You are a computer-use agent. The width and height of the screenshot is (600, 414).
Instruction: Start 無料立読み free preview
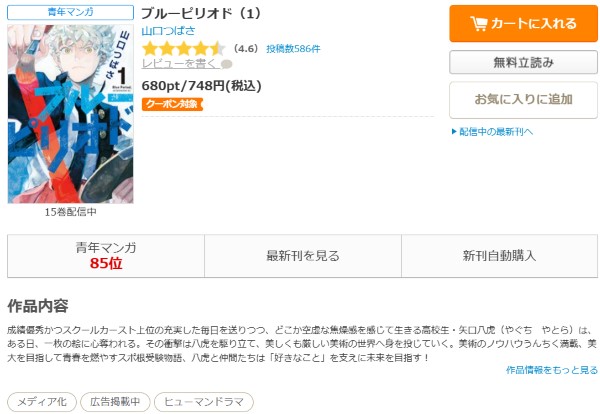pos(523,62)
